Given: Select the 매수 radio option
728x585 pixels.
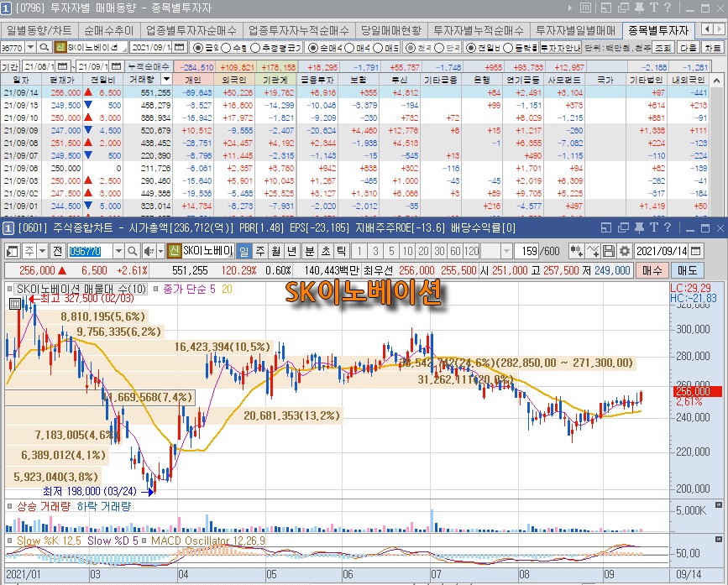Looking at the screenshot, I should point(349,48).
